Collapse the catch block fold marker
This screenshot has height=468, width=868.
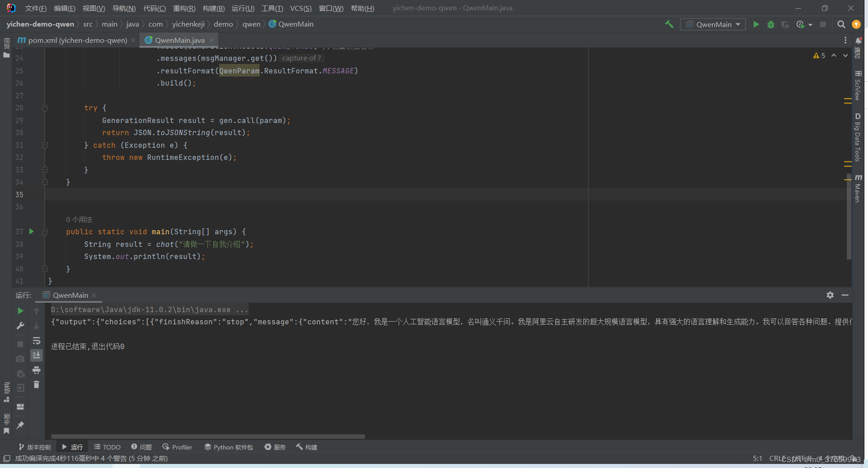point(45,145)
